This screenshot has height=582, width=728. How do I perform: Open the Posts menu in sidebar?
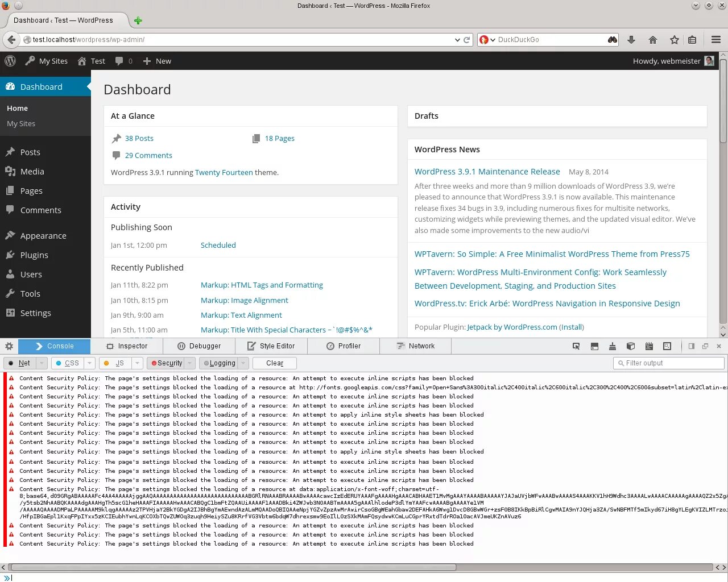(30, 152)
